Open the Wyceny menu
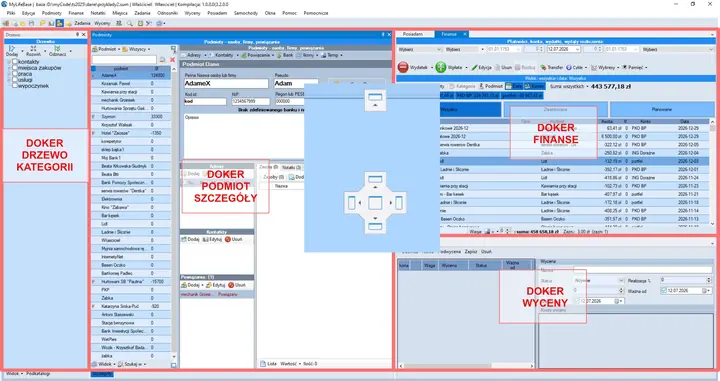 tap(192, 13)
